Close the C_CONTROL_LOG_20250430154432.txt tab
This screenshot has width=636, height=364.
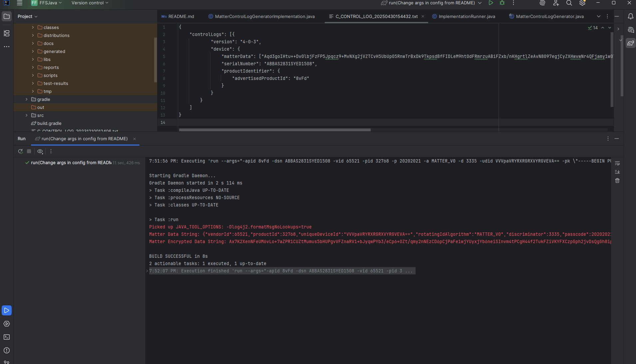[x=422, y=16]
